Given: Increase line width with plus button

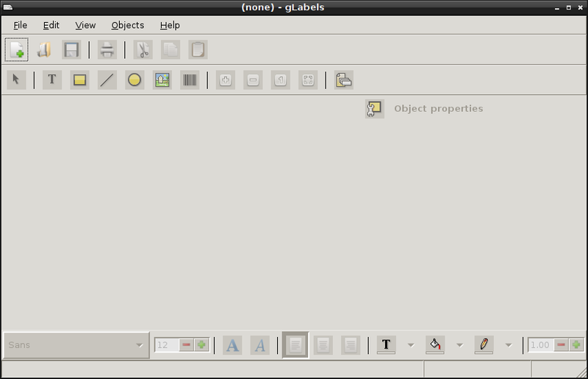Looking at the screenshot, I should coord(576,345).
